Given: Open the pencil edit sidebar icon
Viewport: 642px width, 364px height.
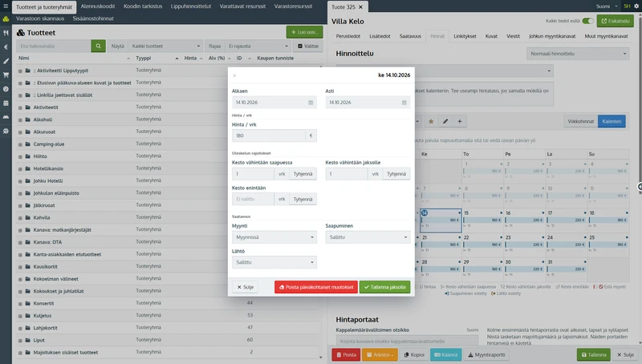Looking at the screenshot, I should [x=6, y=61].
